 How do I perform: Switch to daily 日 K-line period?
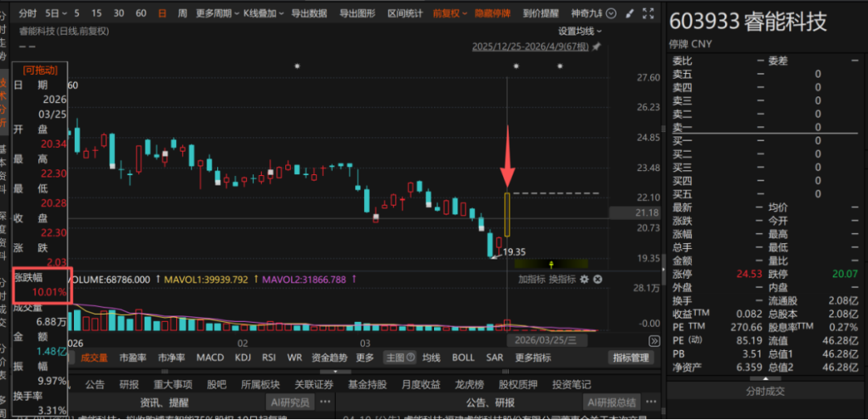pyautogui.click(x=162, y=14)
